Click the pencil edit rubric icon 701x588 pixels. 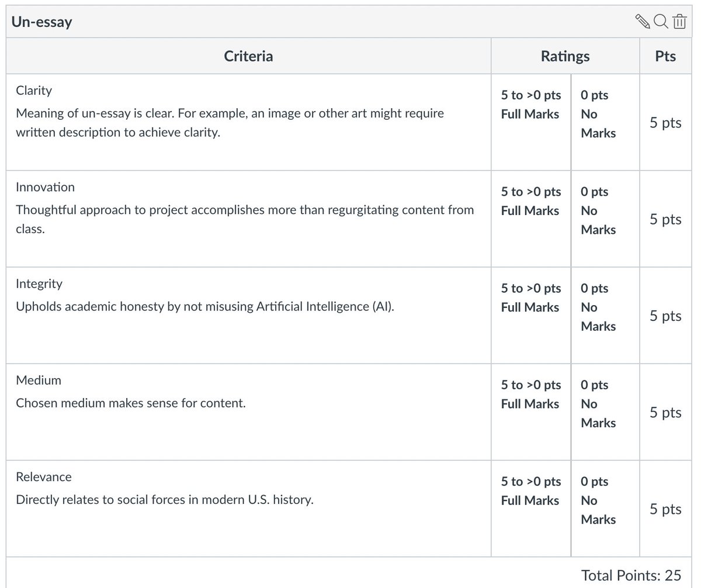point(642,22)
